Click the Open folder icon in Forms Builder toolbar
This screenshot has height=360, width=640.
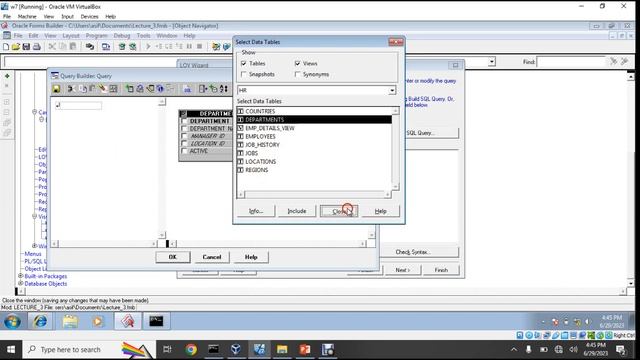(x=16, y=47)
